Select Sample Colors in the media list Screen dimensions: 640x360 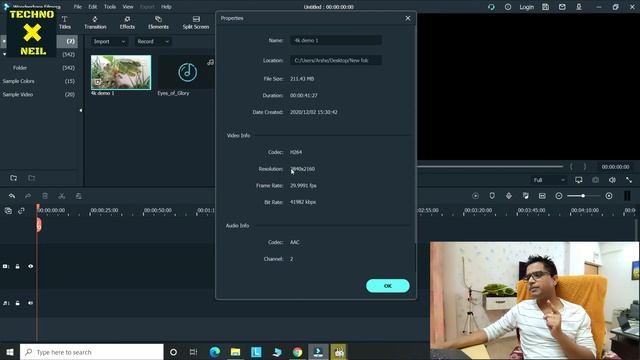[18, 81]
